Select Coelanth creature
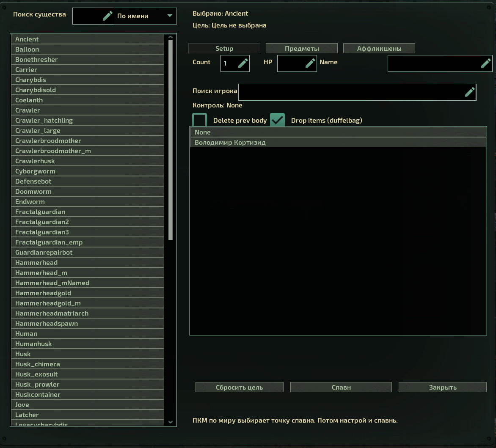This screenshot has height=448, width=496. click(x=88, y=100)
